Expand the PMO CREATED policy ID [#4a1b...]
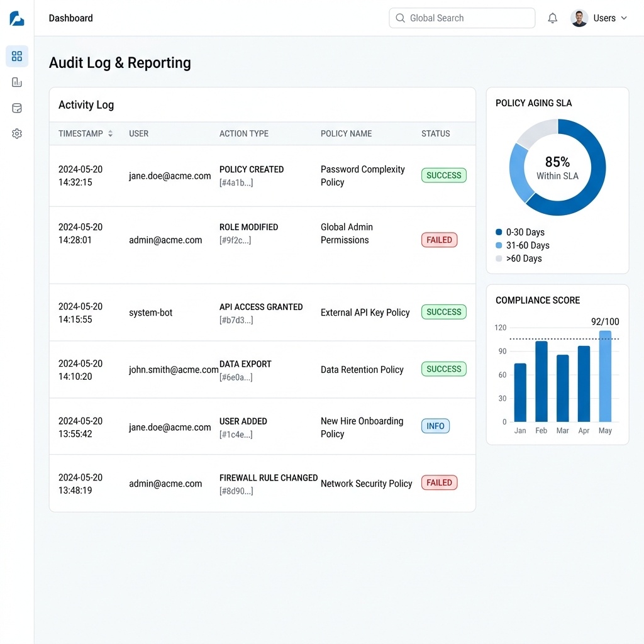Viewport: 644px width, 644px height. [236, 183]
